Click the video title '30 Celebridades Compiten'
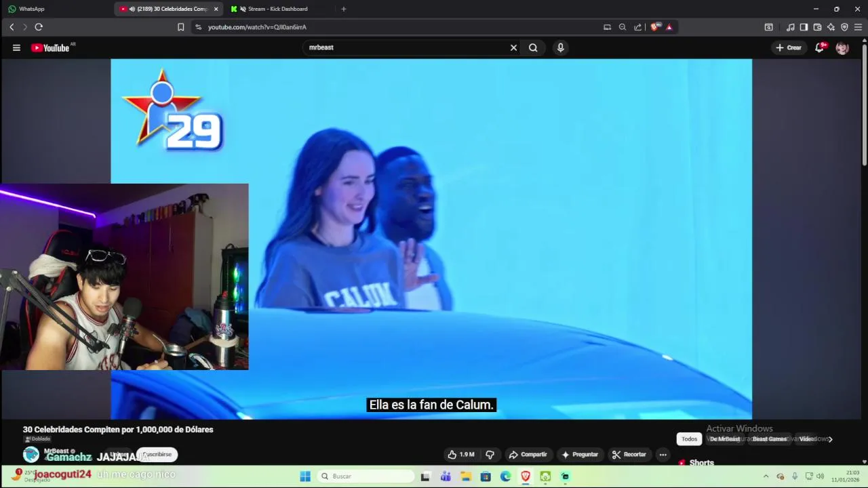This screenshot has height=488, width=868. 118,430
